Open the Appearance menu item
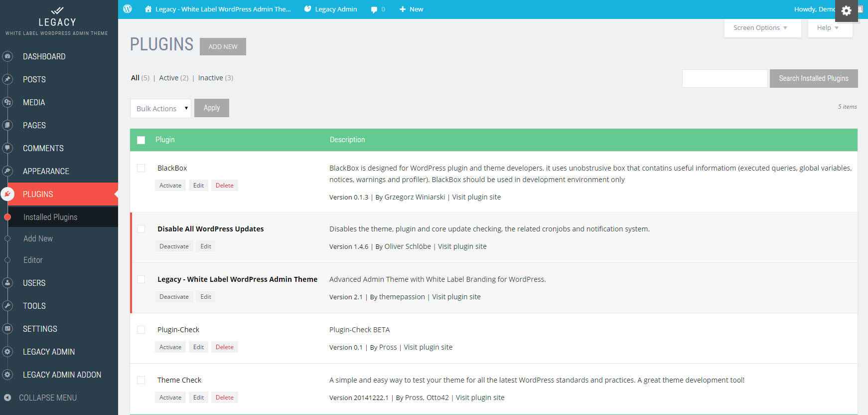 [46, 171]
